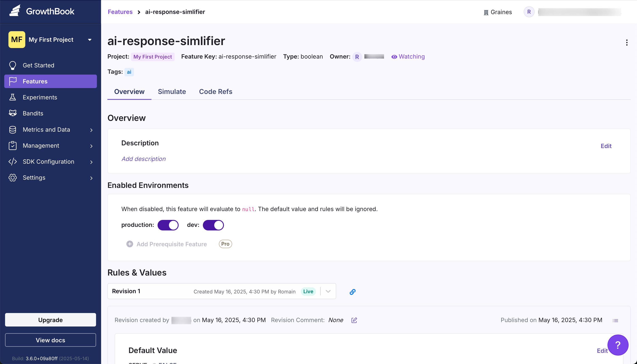
Task: Switch to the Code Refs tab
Action: (x=215, y=91)
